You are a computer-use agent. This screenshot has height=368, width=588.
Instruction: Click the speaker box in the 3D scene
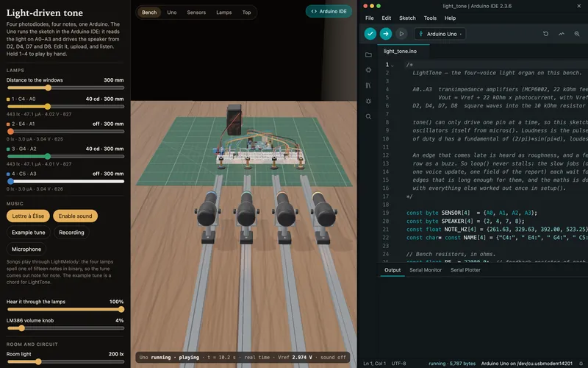[x=234, y=120]
